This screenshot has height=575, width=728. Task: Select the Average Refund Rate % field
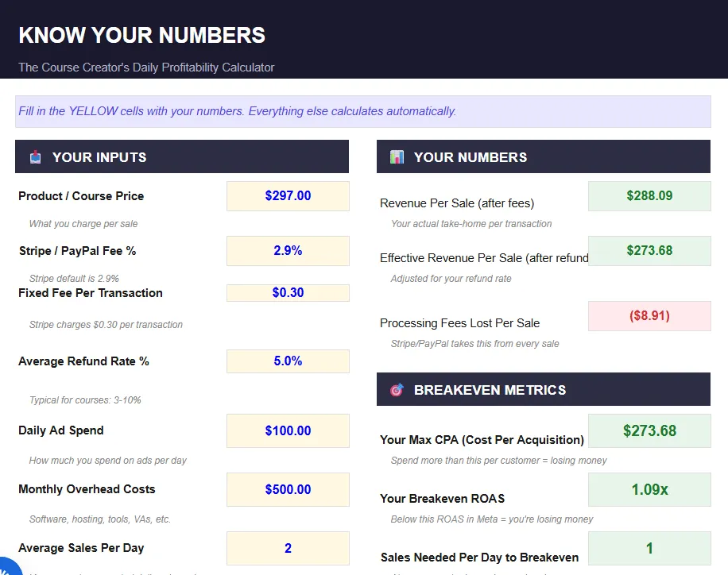point(288,361)
